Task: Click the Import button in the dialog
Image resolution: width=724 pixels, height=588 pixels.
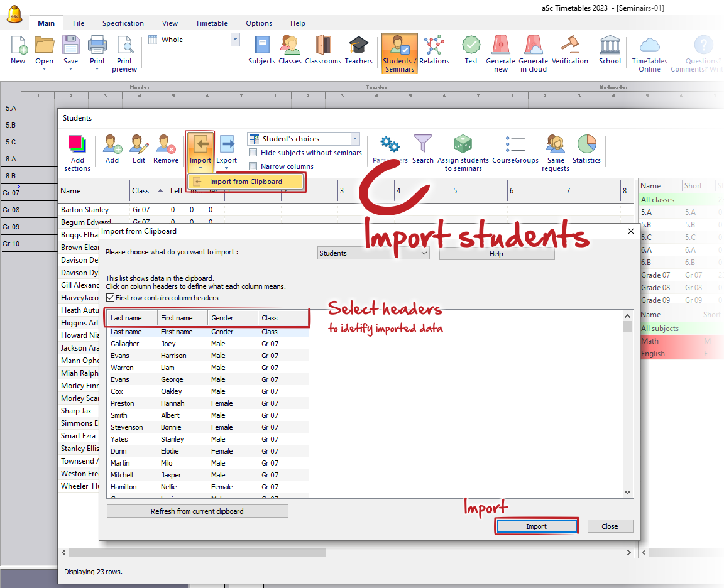Action: (537, 526)
